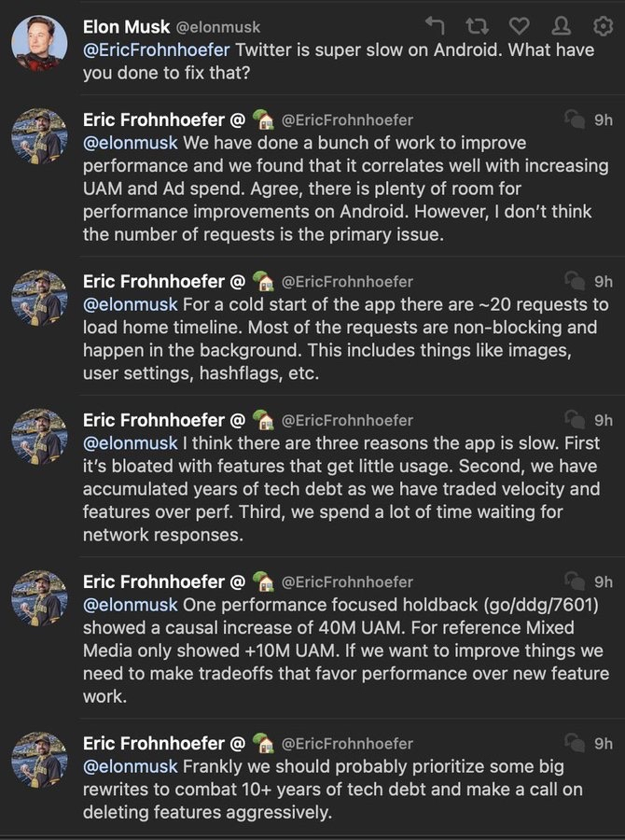
Task: Click the 9h timestamp on the 'bunch of work' reply
Action: pos(604,120)
